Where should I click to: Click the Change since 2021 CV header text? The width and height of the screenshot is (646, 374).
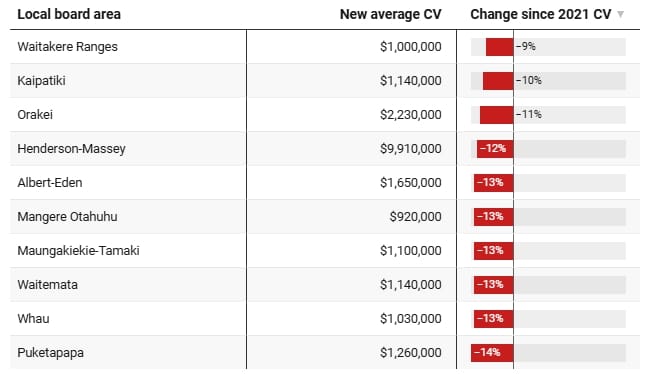[x=541, y=14]
